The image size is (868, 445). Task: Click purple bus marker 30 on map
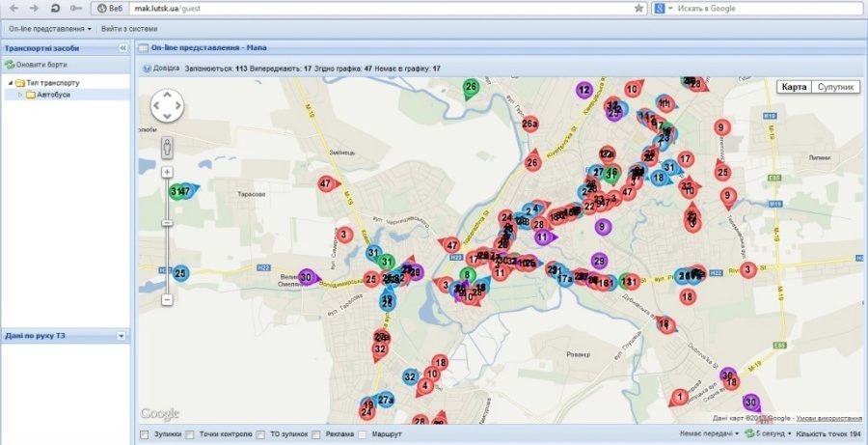tap(307, 278)
